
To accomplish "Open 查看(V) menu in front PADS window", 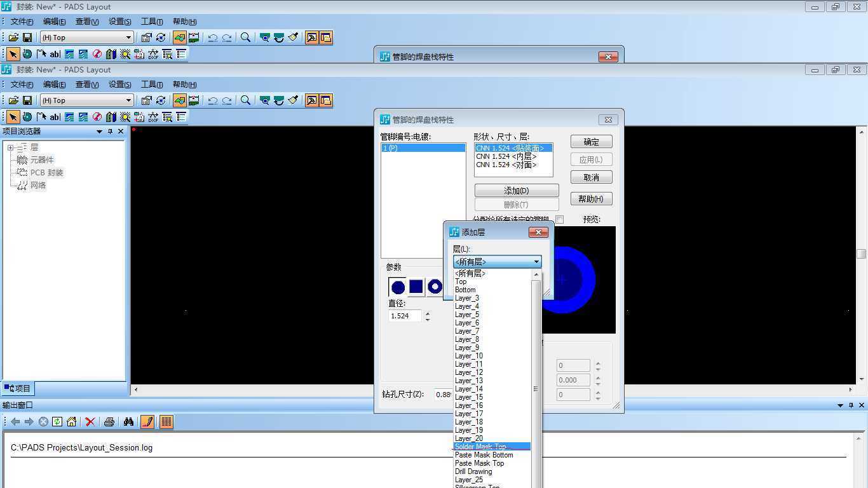I will coord(87,85).
